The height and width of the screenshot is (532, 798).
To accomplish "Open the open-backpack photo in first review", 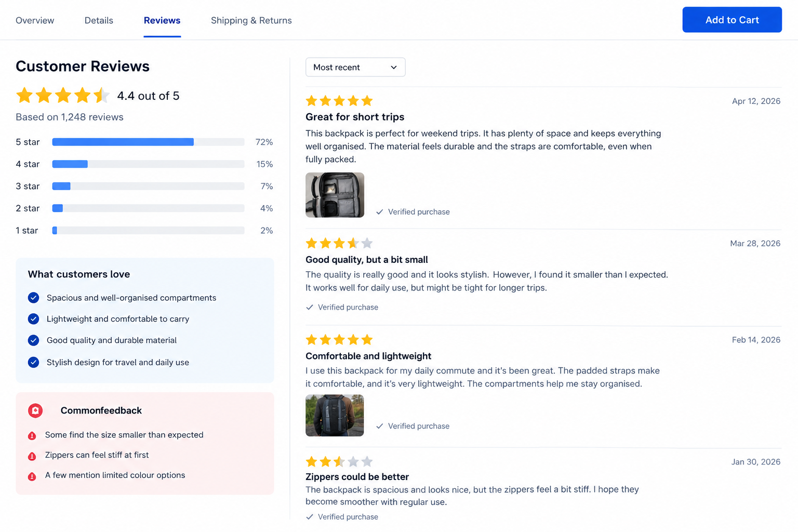I will [335, 195].
